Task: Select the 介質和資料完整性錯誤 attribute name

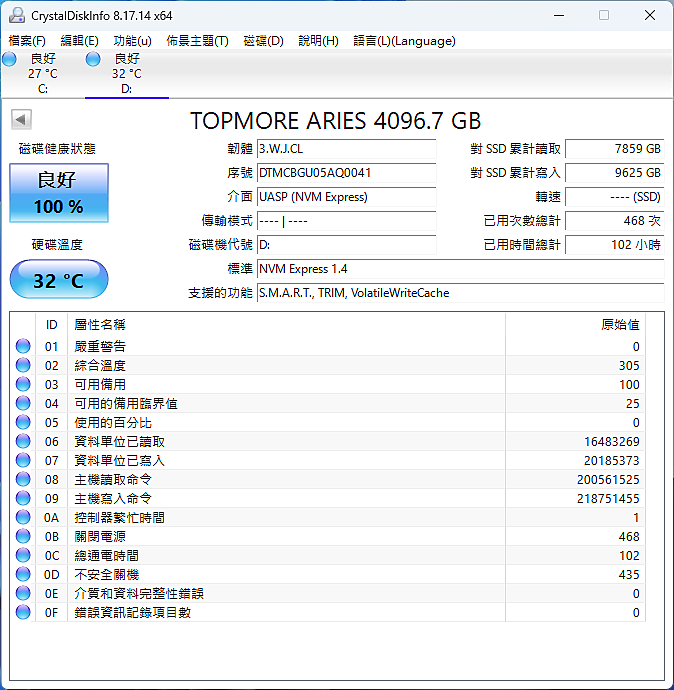Action: (x=139, y=593)
